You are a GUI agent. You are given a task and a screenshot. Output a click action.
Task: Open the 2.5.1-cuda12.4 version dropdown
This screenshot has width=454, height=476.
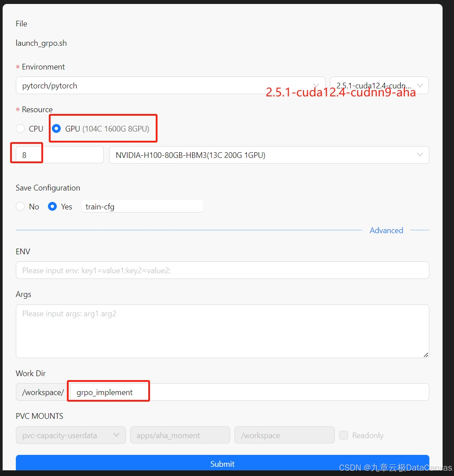(x=379, y=86)
